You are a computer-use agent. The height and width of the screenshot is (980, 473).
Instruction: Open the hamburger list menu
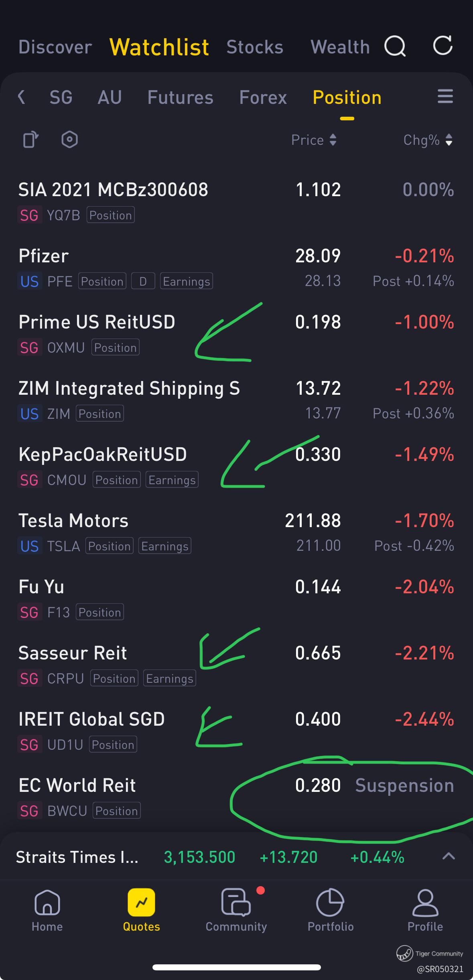(x=445, y=97)
